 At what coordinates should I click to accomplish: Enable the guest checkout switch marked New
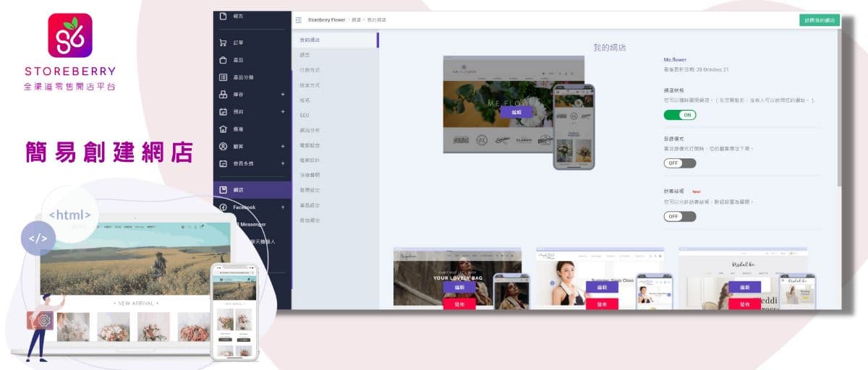[680, 216]
